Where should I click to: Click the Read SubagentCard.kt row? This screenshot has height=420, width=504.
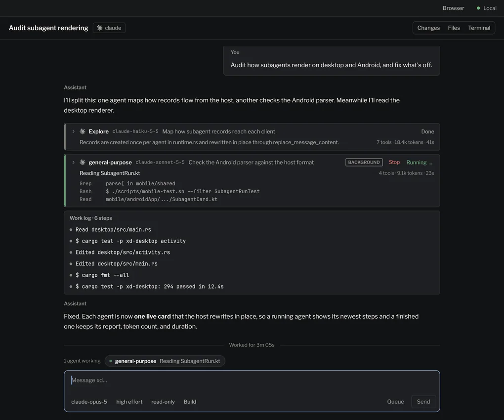(x=148, y=199)
